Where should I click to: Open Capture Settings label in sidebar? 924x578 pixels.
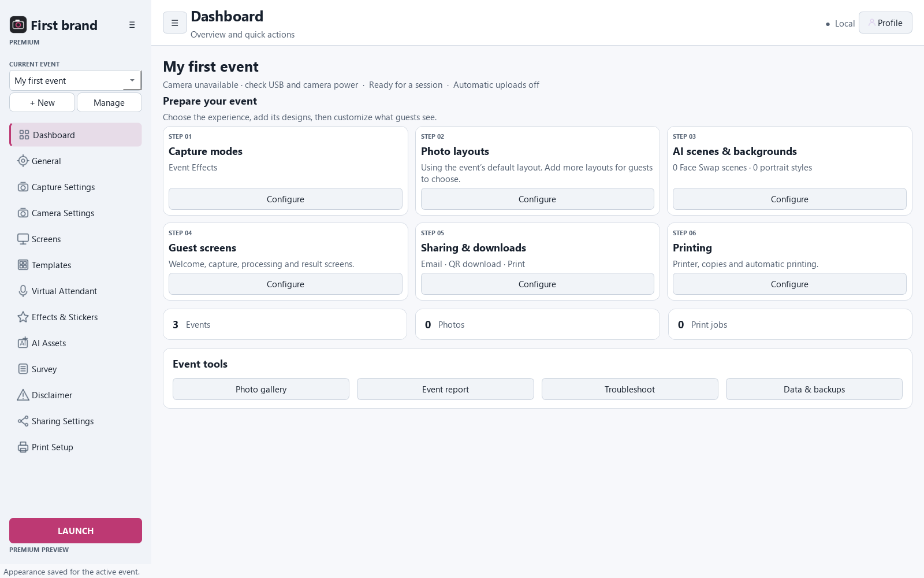(64, 187)
